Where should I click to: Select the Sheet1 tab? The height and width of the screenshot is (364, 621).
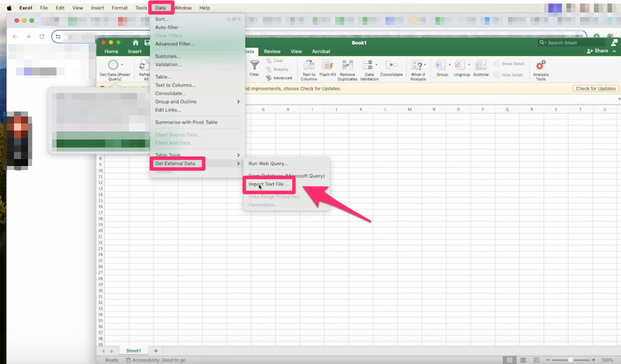tap(133, 350)
